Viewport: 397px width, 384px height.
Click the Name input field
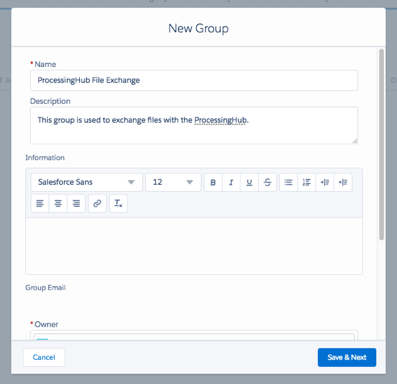click(194, 80)
